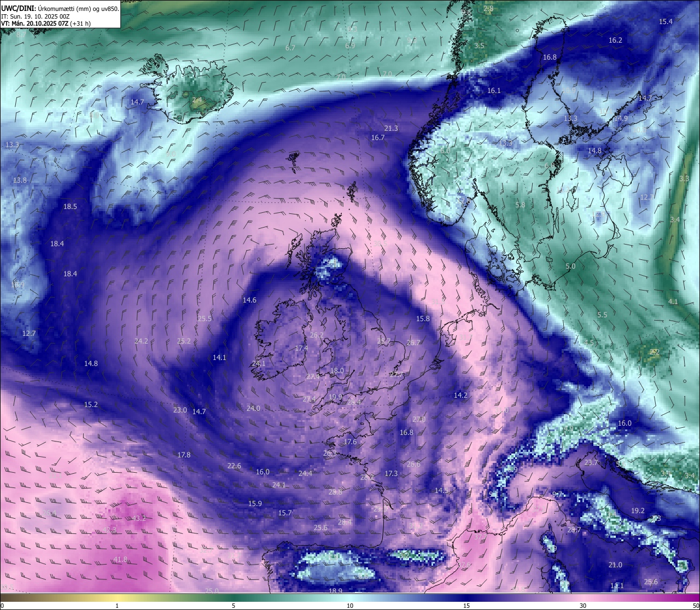Click the 6.9 value near the top

350,45
